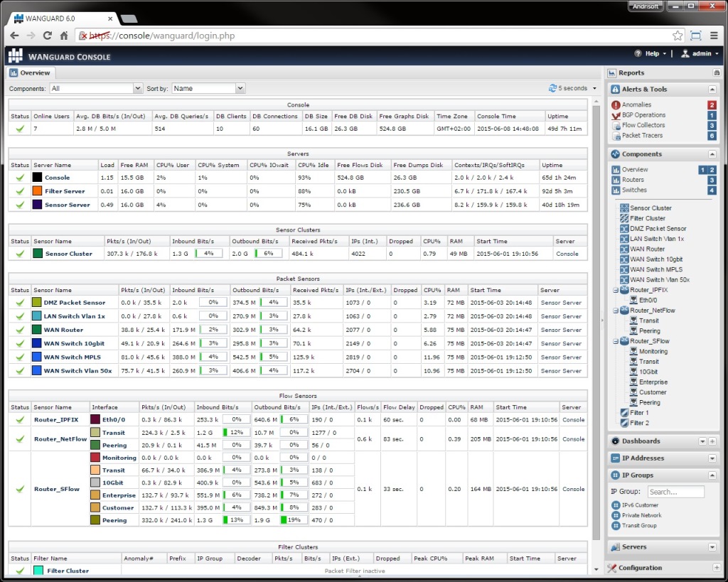Expand the IP Addresses panel
The image size is (728, 582).
tap(712, 458)
